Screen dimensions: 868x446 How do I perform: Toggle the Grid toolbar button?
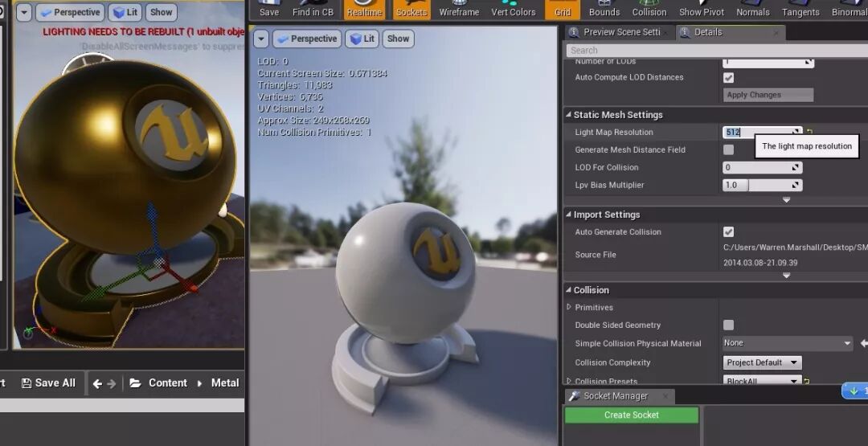561,9
